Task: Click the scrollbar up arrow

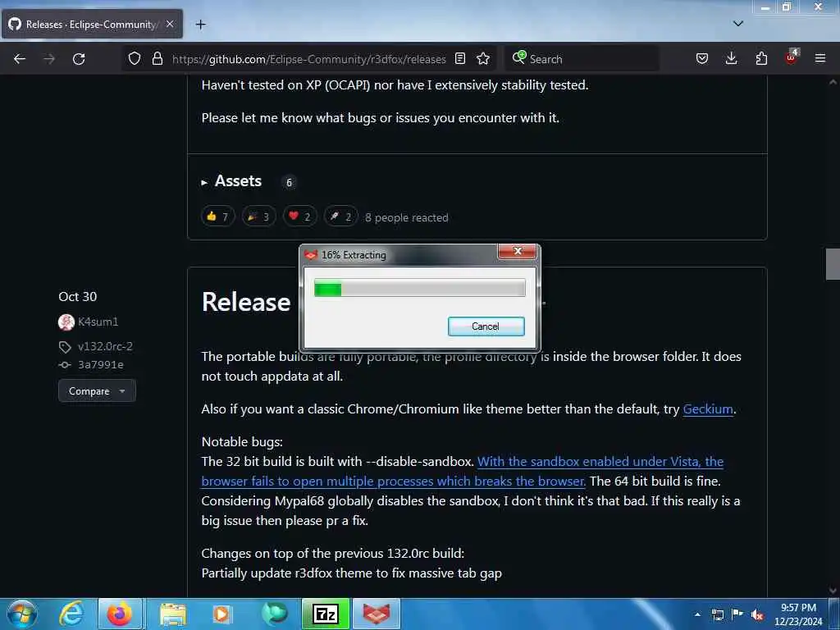Action: 833,82
